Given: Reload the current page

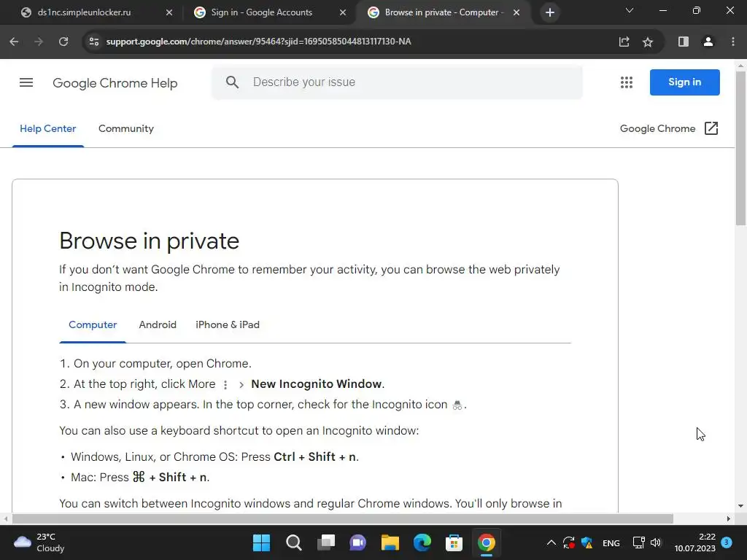Looking at the screenshot, I should click(x=63, y=42).
